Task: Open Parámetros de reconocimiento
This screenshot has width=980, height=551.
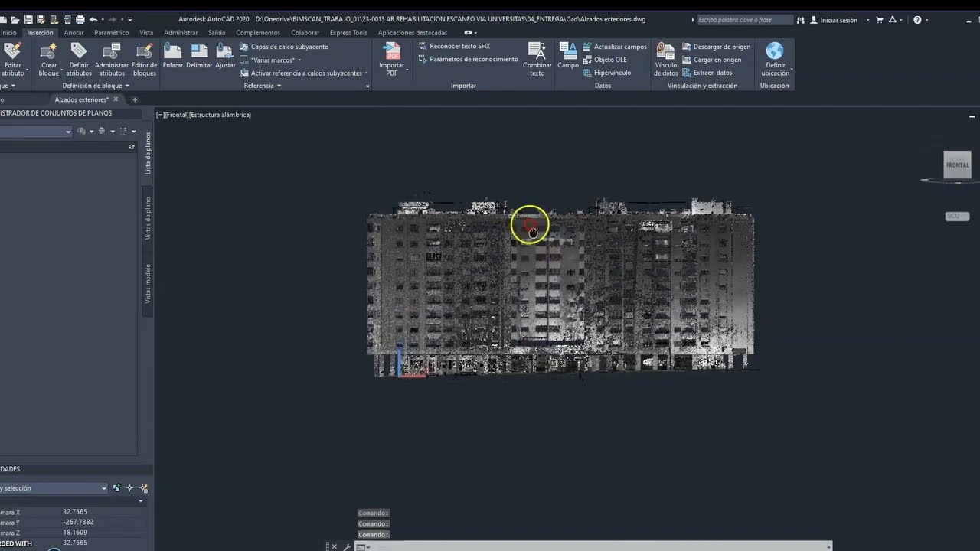Action: pos(468,59)
